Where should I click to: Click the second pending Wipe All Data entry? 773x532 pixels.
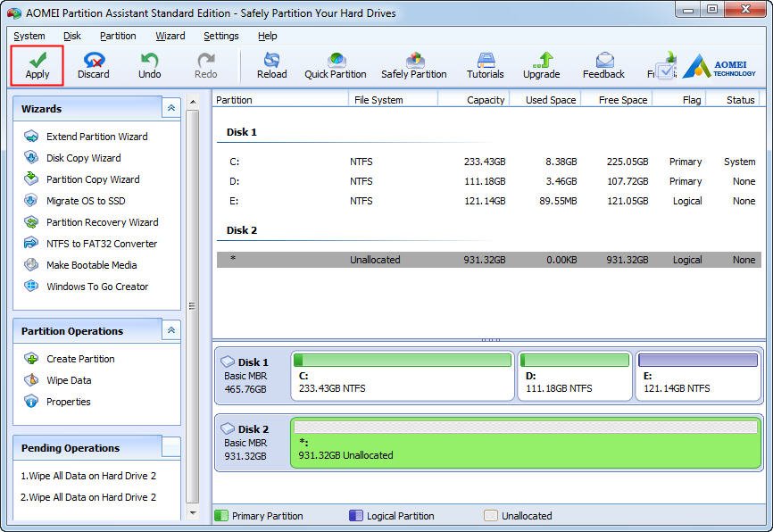point(88,497)
